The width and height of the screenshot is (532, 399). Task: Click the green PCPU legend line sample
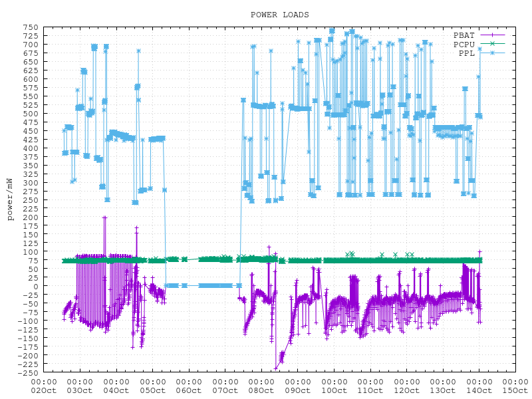tap(493, 44)
